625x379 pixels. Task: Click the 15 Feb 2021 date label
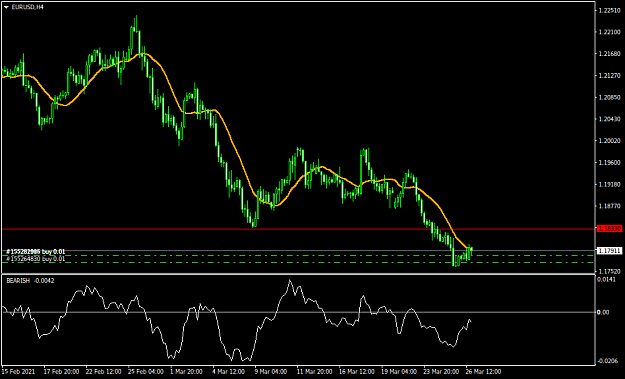(18, 372)
